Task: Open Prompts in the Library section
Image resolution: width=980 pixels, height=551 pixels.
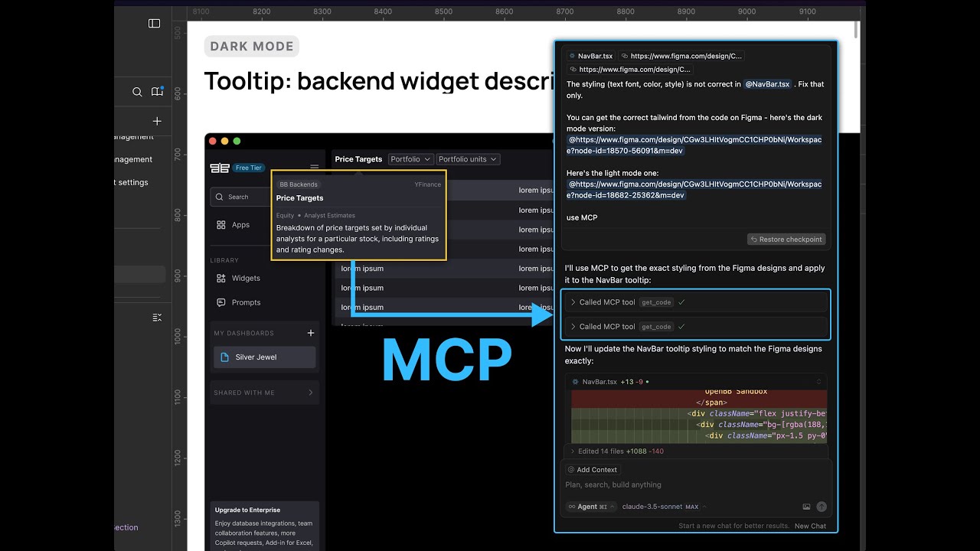Action: (x=246, y=302)
